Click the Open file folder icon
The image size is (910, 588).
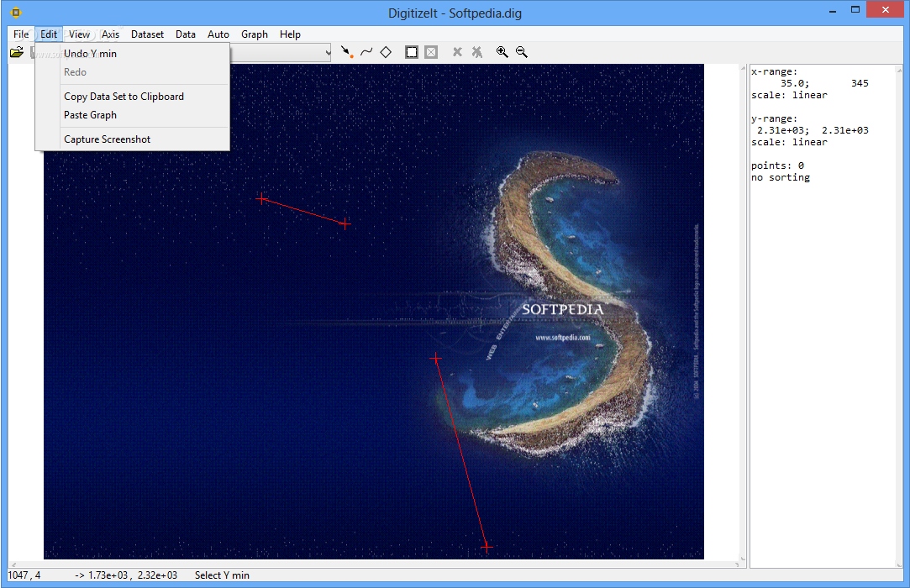coord(17,52)
